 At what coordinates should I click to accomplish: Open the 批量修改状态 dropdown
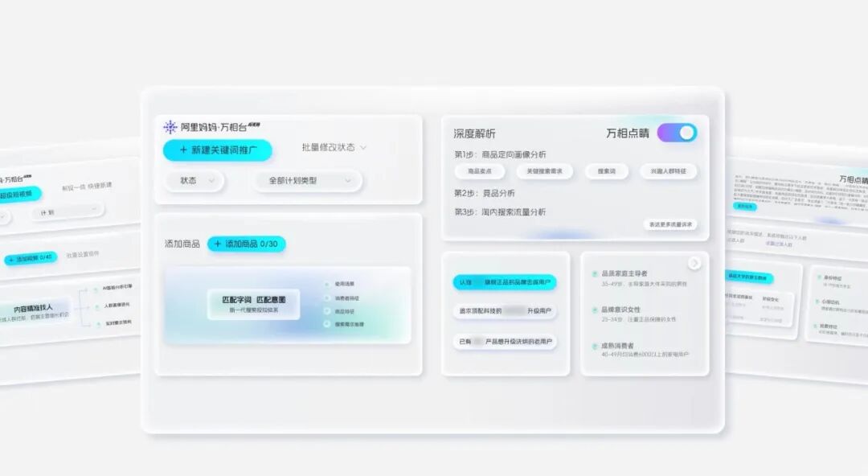click(334, 147)
